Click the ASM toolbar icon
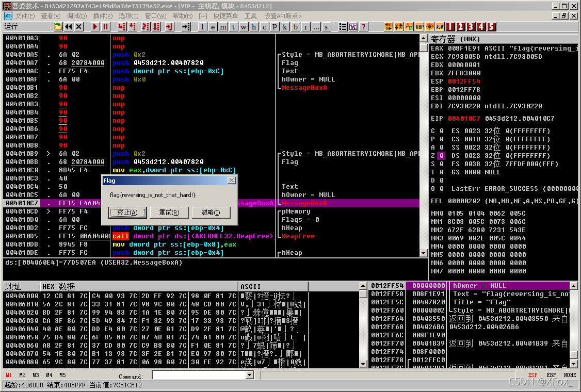 (x=440, y=27)
